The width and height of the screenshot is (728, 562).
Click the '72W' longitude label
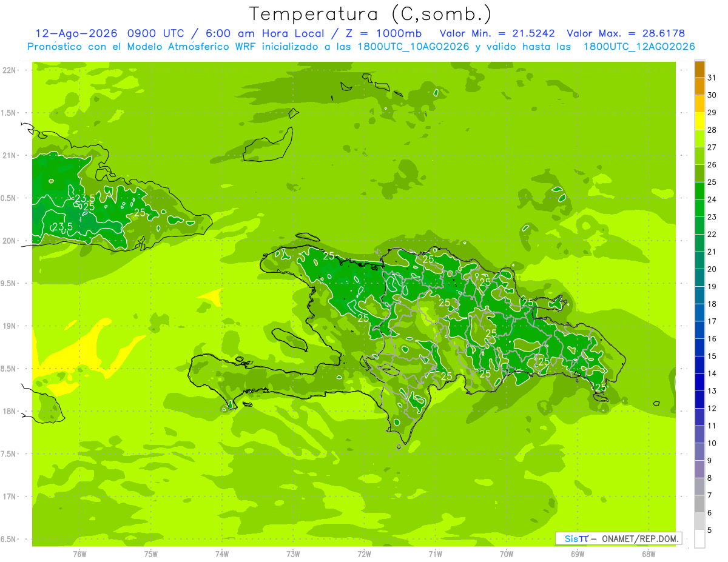(364, 554)
